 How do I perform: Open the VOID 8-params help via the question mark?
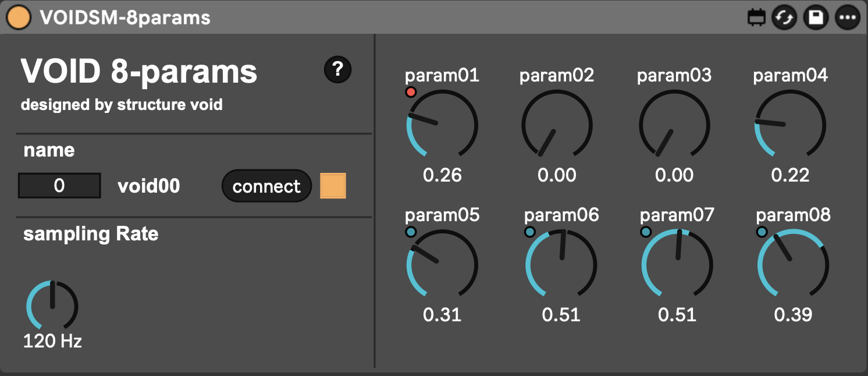[337, 69]
